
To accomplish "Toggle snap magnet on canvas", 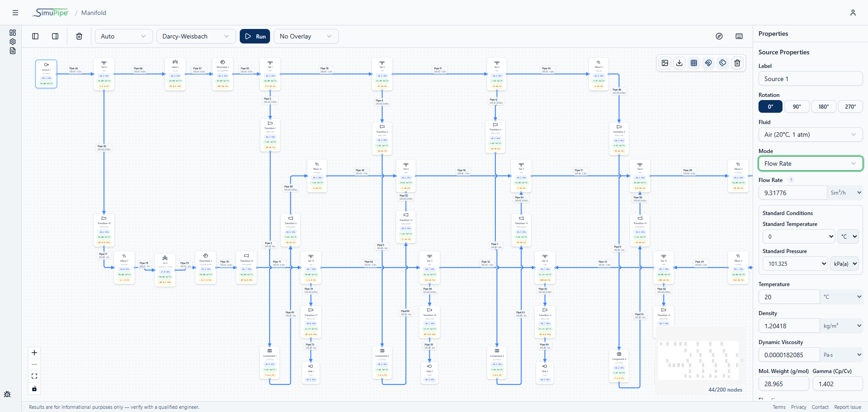I will pyautogui.click(x=708, y=63).
